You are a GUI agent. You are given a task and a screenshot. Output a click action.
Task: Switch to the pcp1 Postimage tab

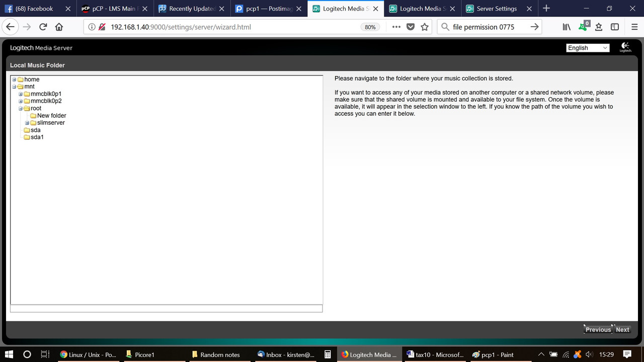pyautogui.click(x=270, y=9)
